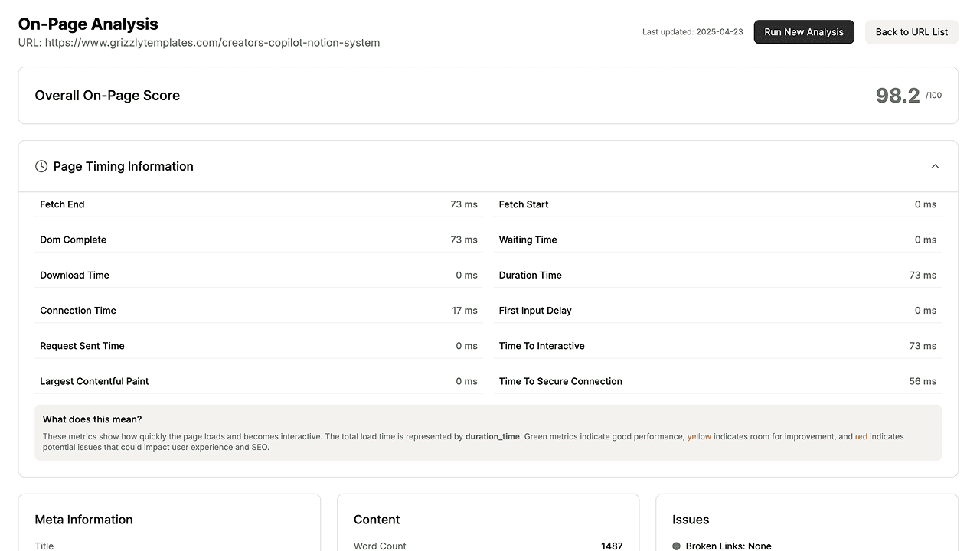
Task: Click the Title label under Meta Information
Action: 44,546
